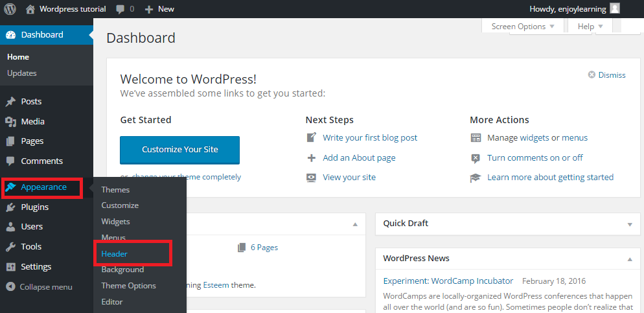Click the comment-off icon beside Turn comments on or off
The height and width of the screenshot is (313, 644).
[476, 158]
